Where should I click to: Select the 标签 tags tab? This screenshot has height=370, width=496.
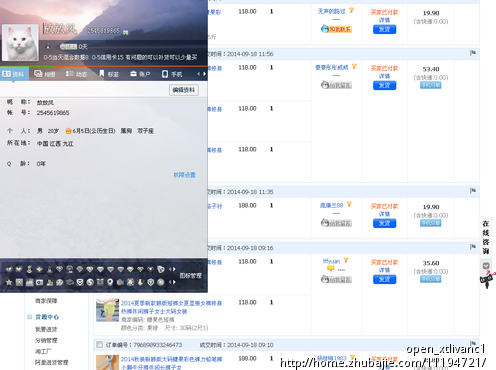coord(109,74)
